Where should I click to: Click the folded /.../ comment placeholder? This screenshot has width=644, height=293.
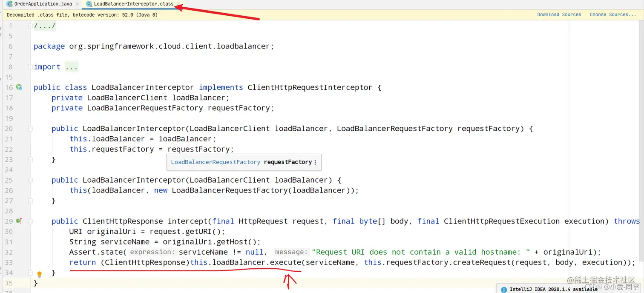click(x=45, y=26)
